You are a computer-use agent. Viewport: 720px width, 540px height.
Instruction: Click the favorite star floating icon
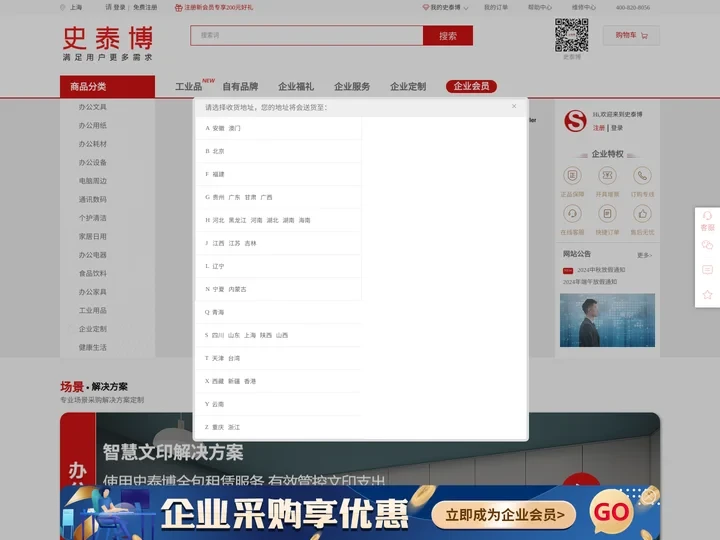point(707,294)
